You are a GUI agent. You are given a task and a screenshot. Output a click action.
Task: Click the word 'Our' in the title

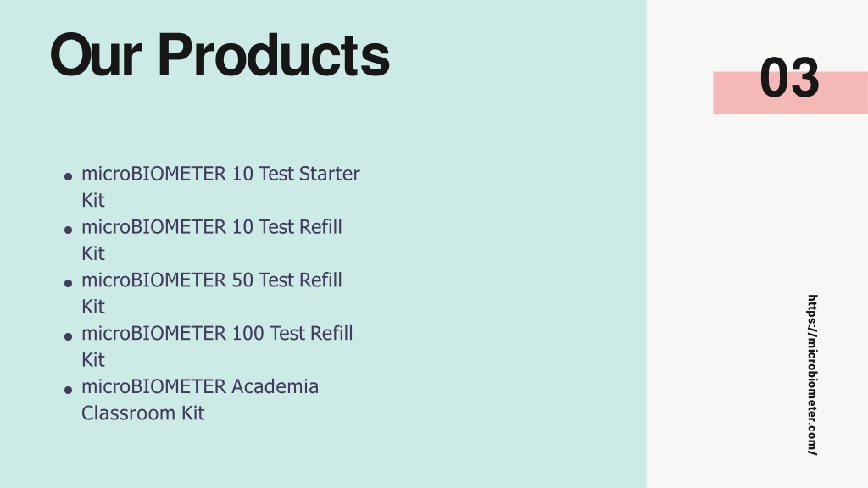click(95, 55)
